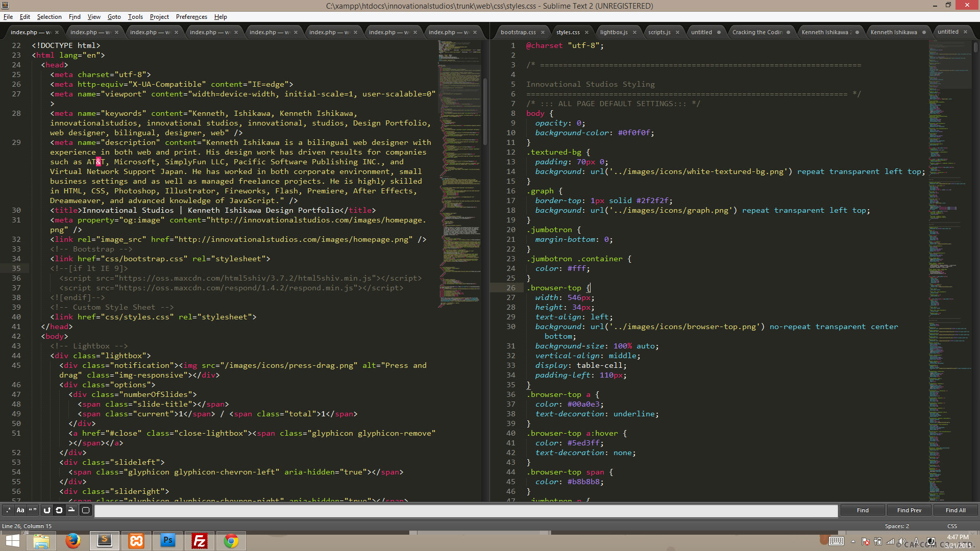980x551 pixels.
Task: Click the volume speaker tray icon
Action: [x=902, y=541]
